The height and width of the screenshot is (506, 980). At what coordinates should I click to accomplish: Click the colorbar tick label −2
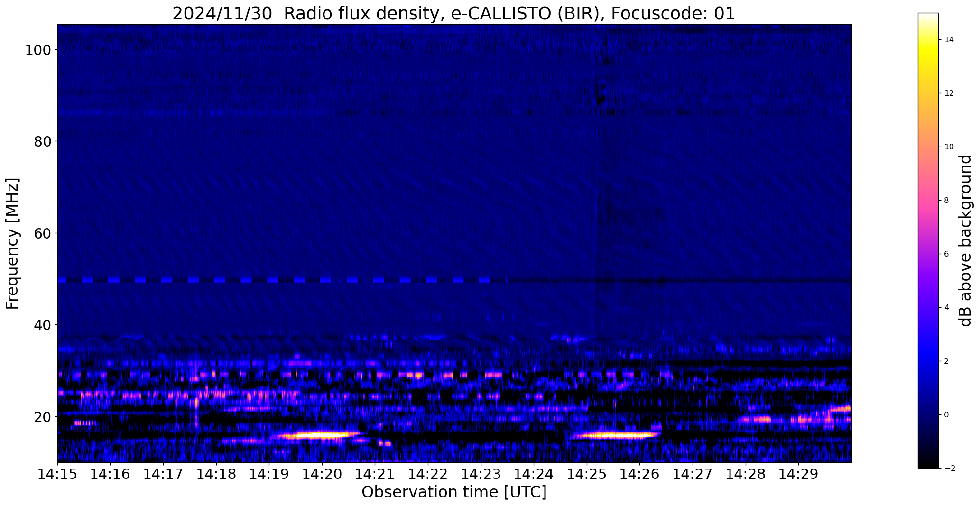click(950, 469)
